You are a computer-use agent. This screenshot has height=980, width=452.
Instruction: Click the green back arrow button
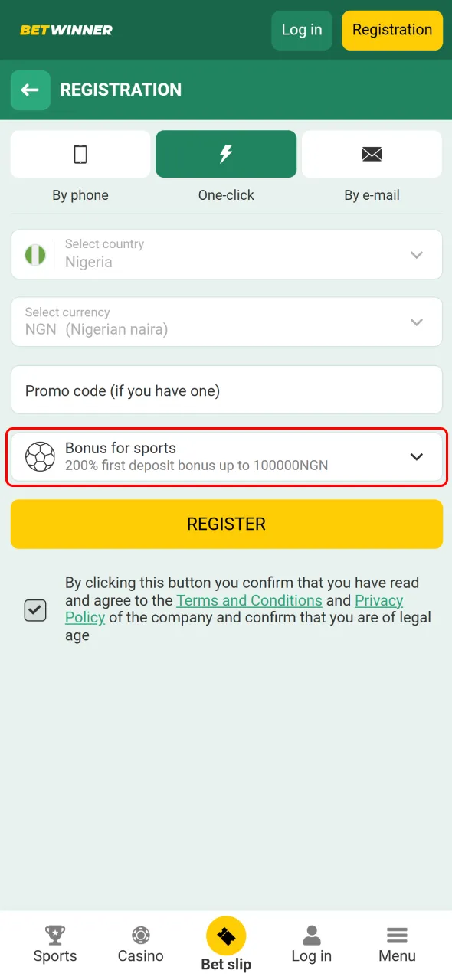point(30,90)
